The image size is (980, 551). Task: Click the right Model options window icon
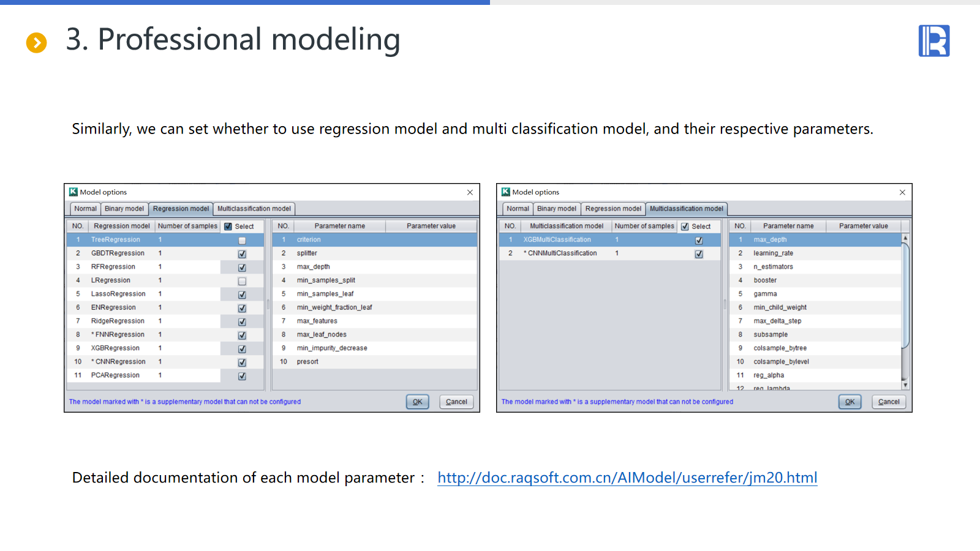[506, 192]
